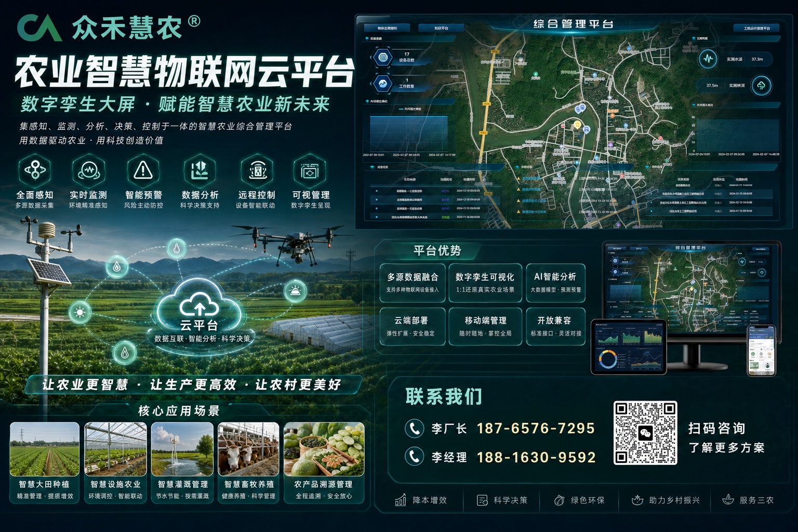798x532 pixels.
Task: Open the leftmost top tab in the dashboard
Action: coord(387,28)
